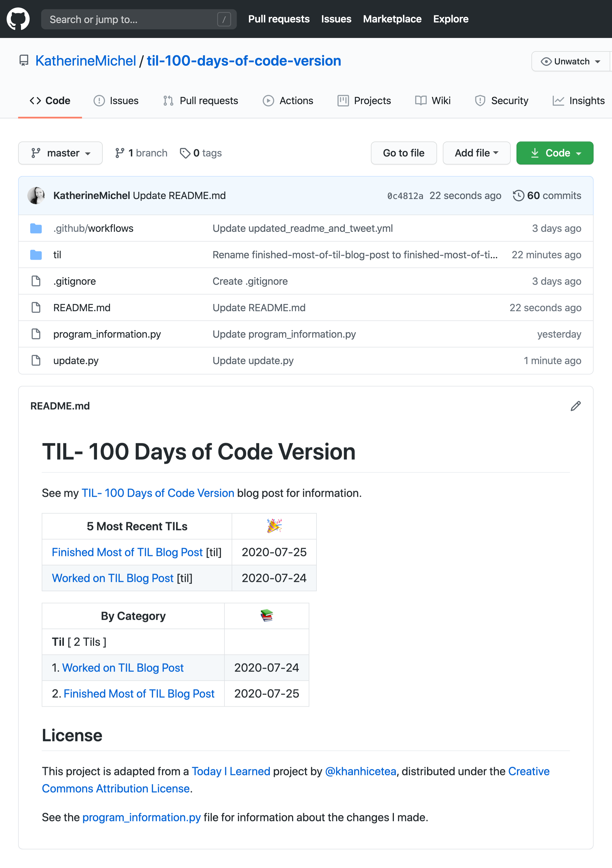
Task: Open Worked on TIL Blog Post in recent TILs
Action: point(113,578)
